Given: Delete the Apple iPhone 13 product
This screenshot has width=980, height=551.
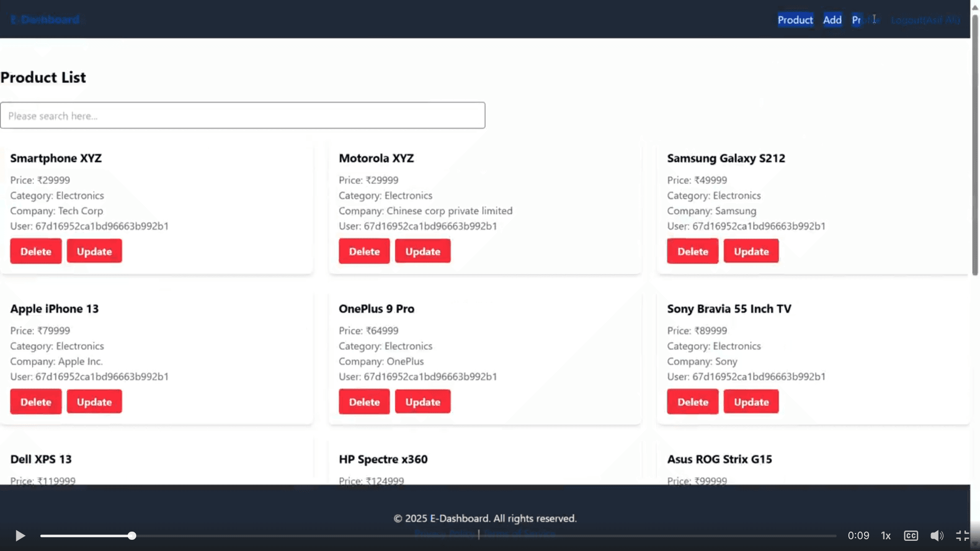Looking at the screenshot, I should 36,402.
